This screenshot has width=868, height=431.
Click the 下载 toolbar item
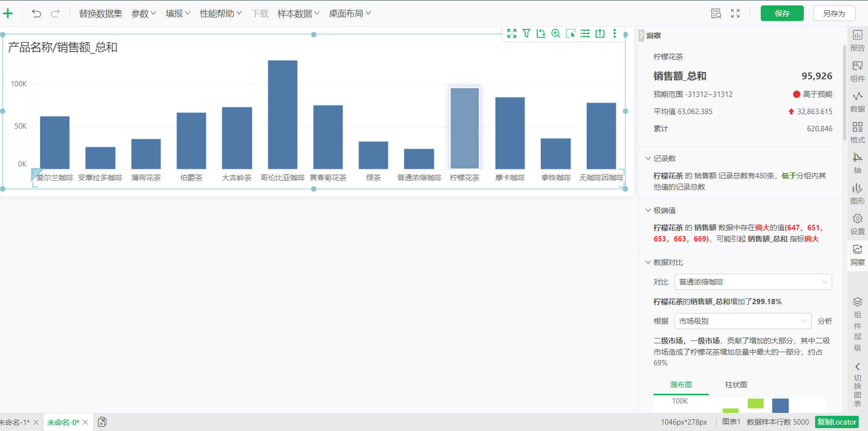click(260, 14)
